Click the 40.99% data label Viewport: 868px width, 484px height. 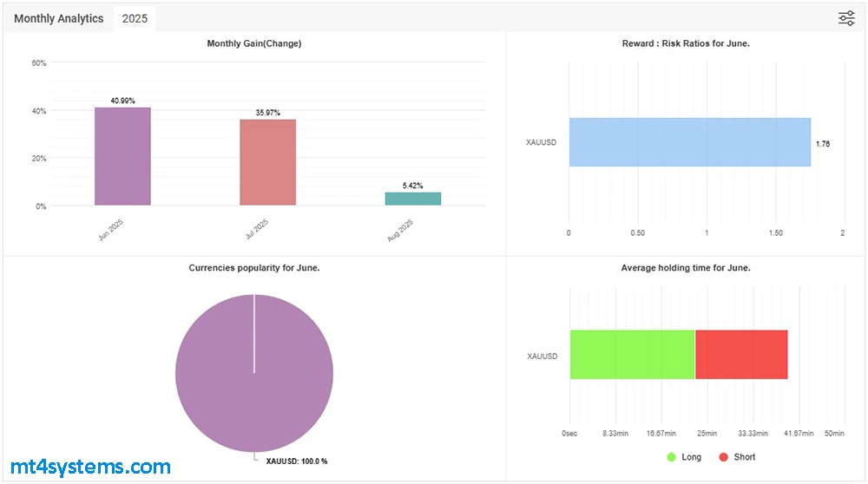coord(122,101)
